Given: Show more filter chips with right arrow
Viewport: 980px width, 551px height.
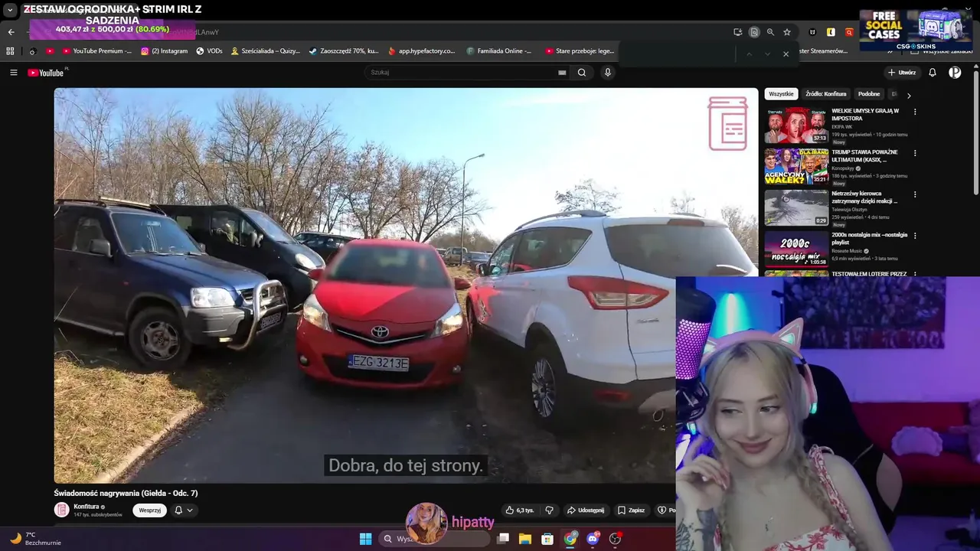Looking at the screenshot, I should pos(909,96).
